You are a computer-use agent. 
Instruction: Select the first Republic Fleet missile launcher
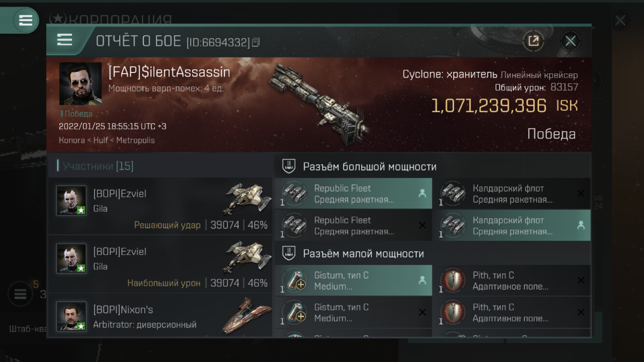point(353,194)
